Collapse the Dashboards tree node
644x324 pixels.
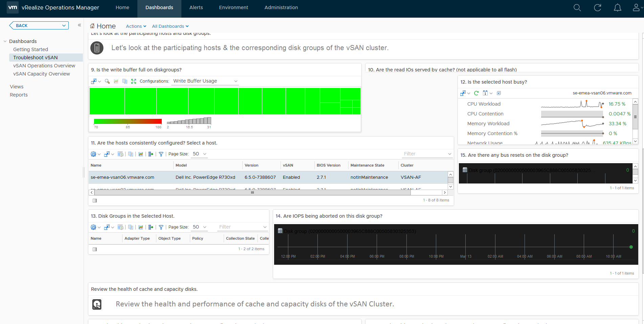(5, 41)
